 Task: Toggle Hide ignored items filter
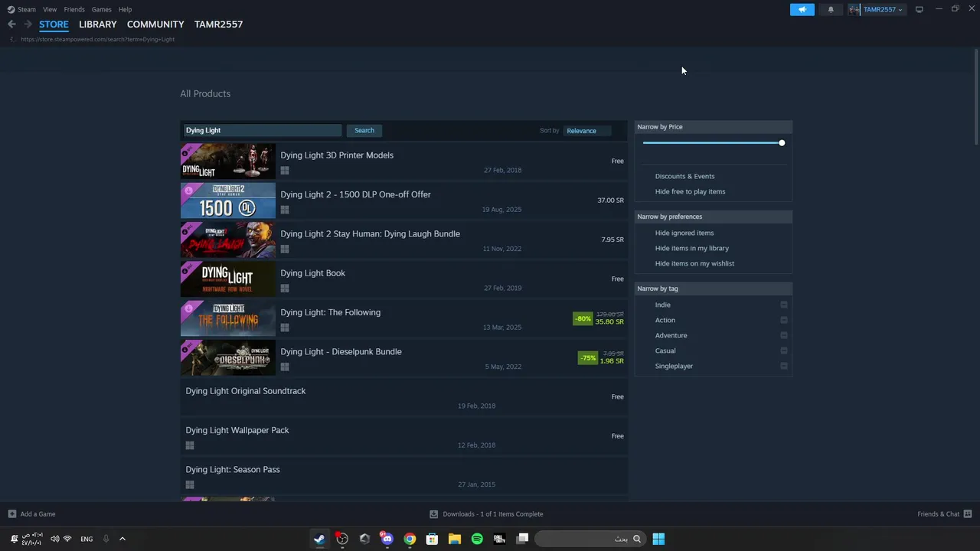pyautogui.click(x=684, y=233)
